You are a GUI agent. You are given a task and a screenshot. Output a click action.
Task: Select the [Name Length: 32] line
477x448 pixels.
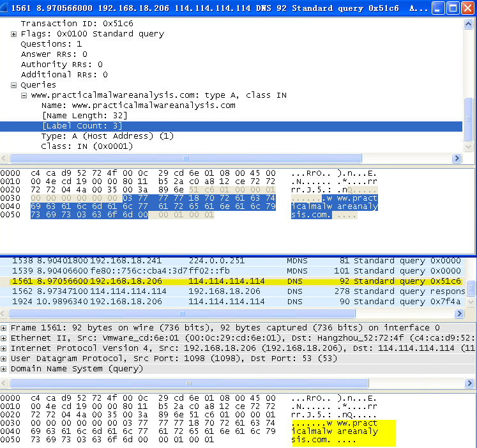[x=84, y=116]
